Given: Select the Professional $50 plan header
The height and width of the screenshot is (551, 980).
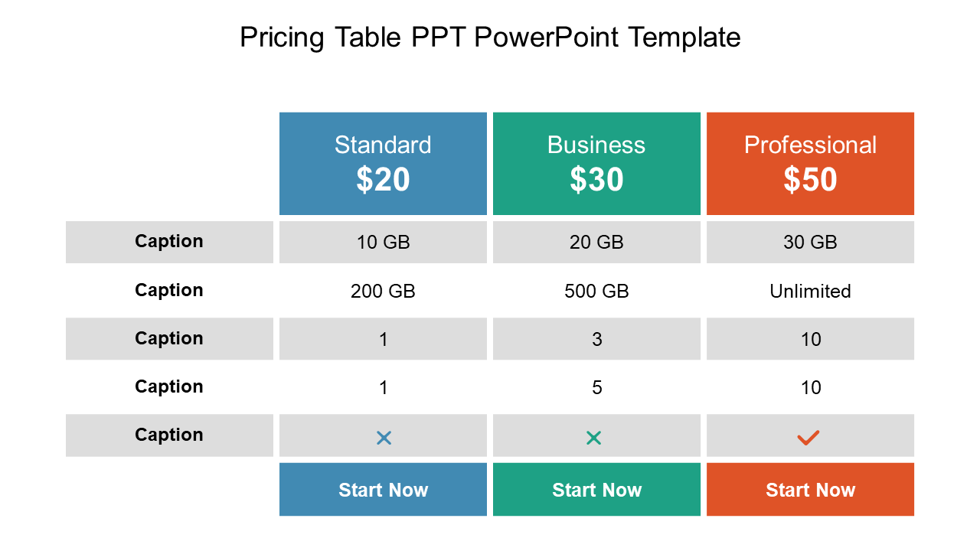Looking at the screenshot, I should 810,164.
